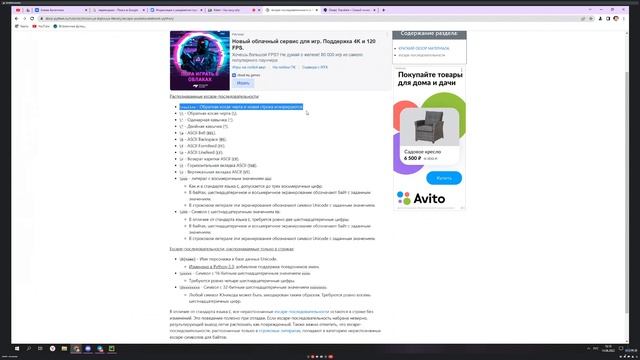640x360 pixels.
Task: Click the 'ASCII Backspace' list item
Action: coord(202,140)
